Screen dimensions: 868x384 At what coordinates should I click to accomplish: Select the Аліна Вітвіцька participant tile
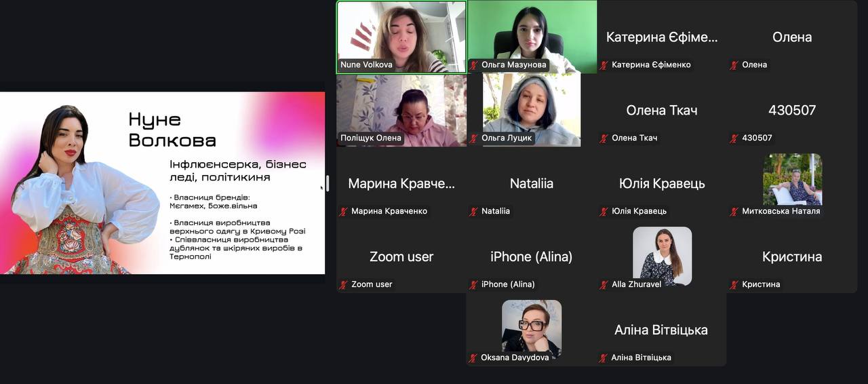pos(661,330)
